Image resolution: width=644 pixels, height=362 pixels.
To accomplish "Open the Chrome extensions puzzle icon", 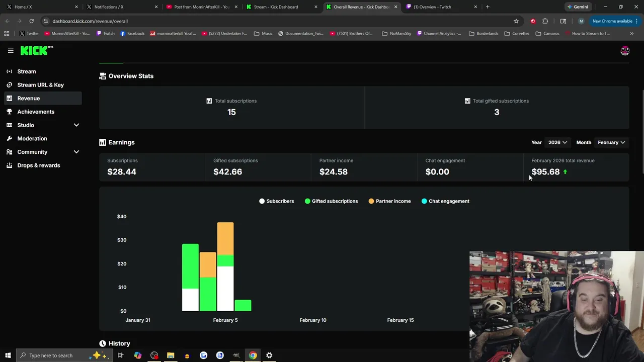I will [545, 21].
